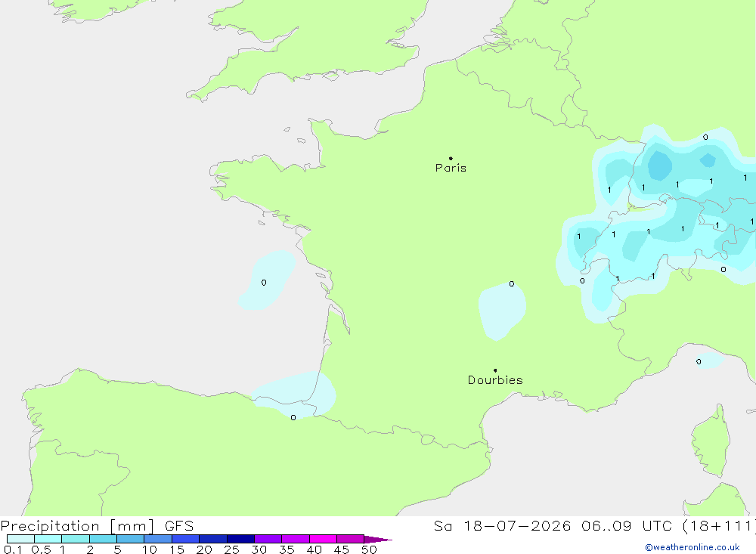Open the weatheronline.co.uk copyright link
Viewport: 756px width, 554px height.
692,547
